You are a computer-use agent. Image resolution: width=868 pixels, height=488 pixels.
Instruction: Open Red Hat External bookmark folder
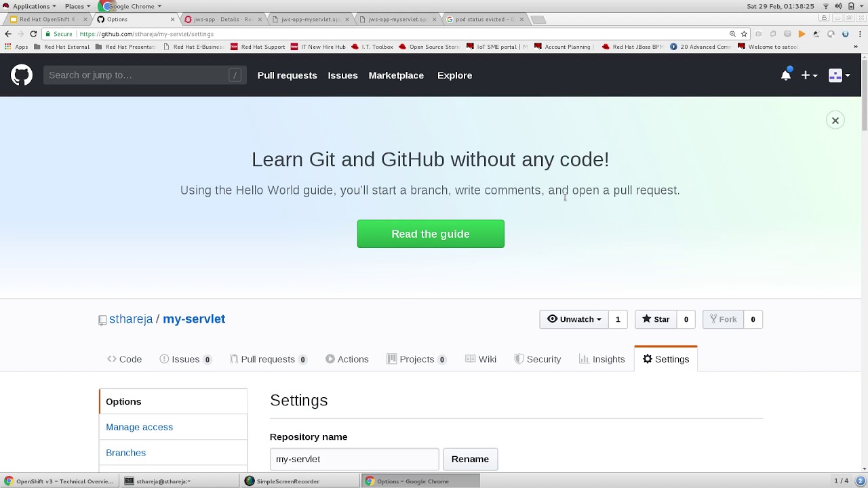point(61,47)
